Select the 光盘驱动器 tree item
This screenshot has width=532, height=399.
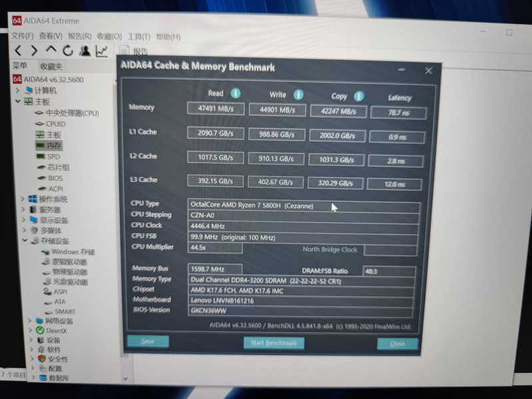[71, 282]
